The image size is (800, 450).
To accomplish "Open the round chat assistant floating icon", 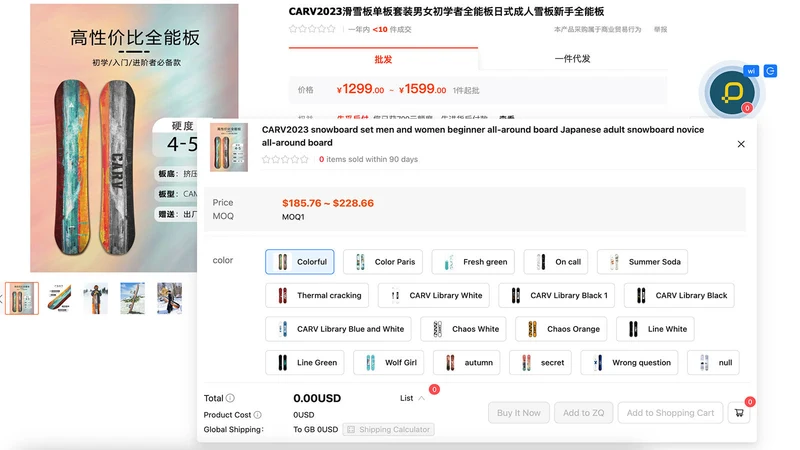I will (732, 92).
